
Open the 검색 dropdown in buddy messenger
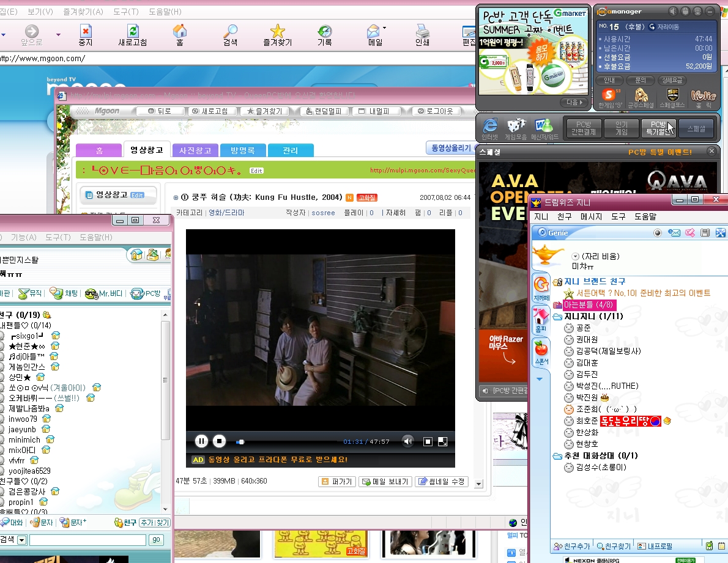pyautogui.click(x=22, y=540)
